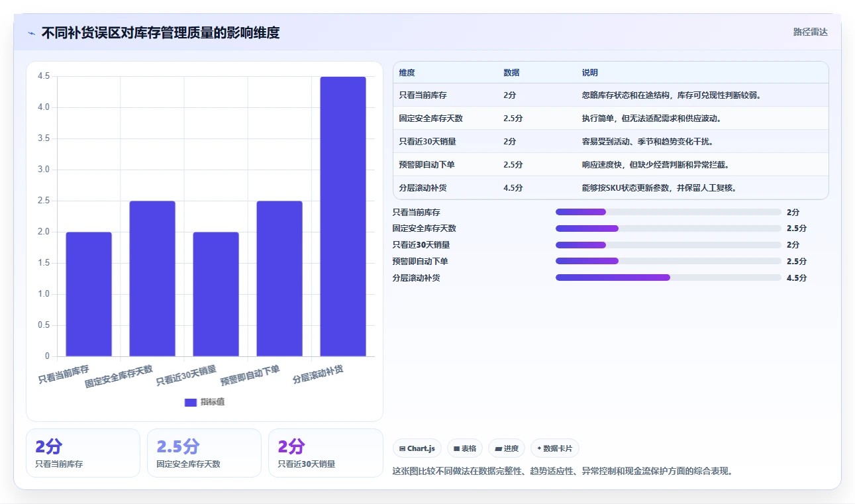Screen dimensions: 855x504
Task: Click the chart x-axis label 分层滚动补货
Action: coord(319,375)
